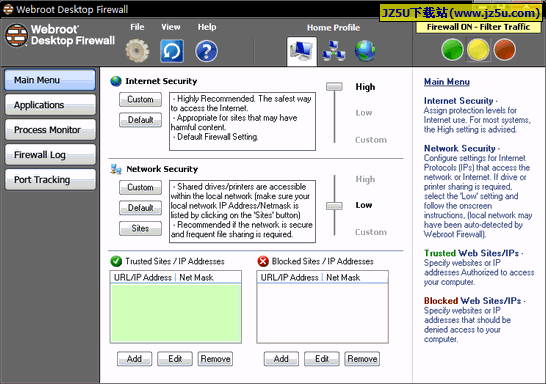The height and width of the screenshot is (384, 546).
Task: Click the Sites button
Action: (x=140, y=228)
